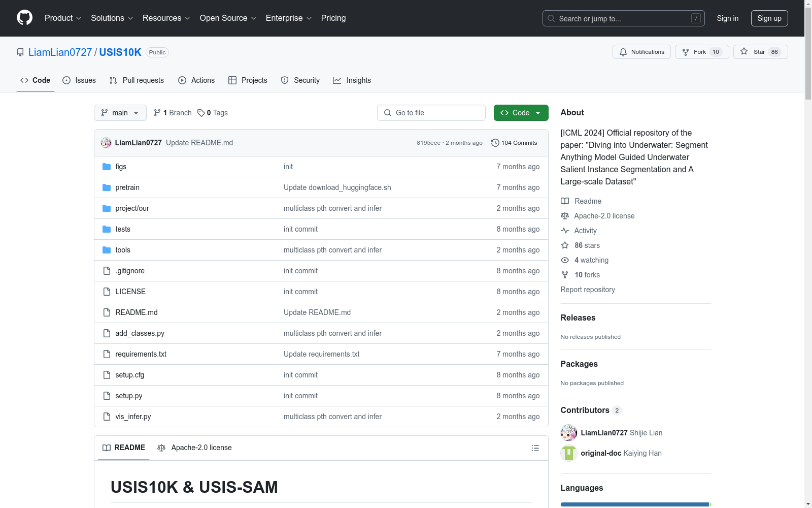The image size is (812, 508).
Task: Select the README tab in file viewer
Action: click(x=124, y=448)
